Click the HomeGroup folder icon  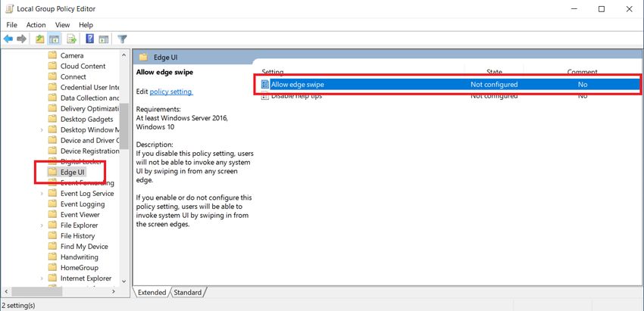[x=52, y=268]
